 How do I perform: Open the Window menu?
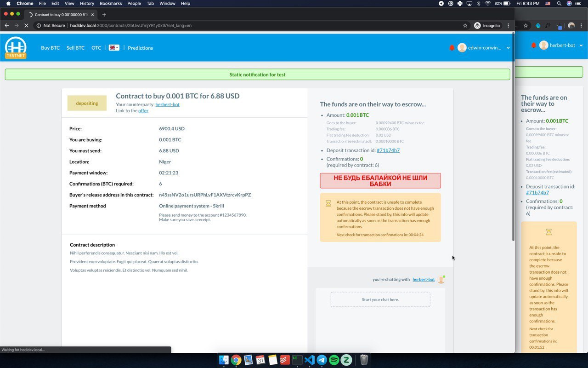(x=167, y=3)
